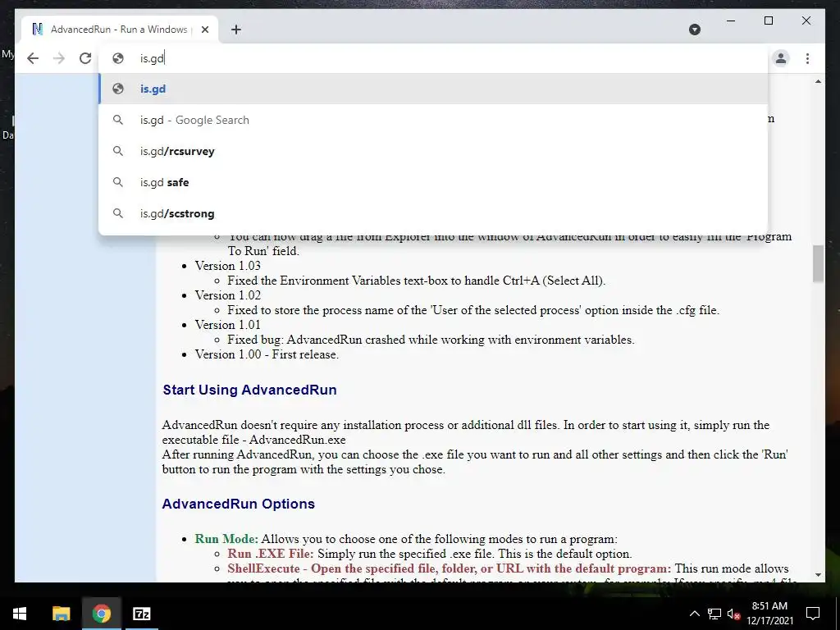840x630 pixels.
Task: Click the page scrollbar down arrow
Action: click(818, 575)
